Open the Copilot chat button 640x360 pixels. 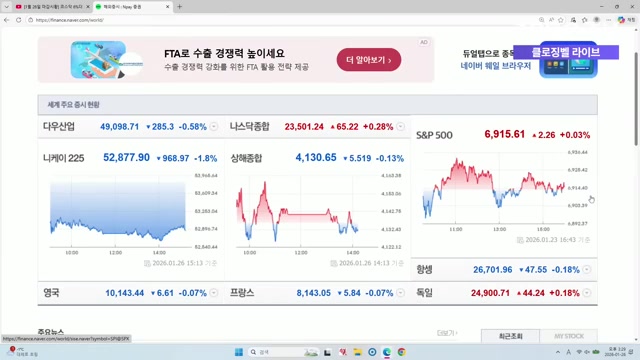(x=626, y=20)
